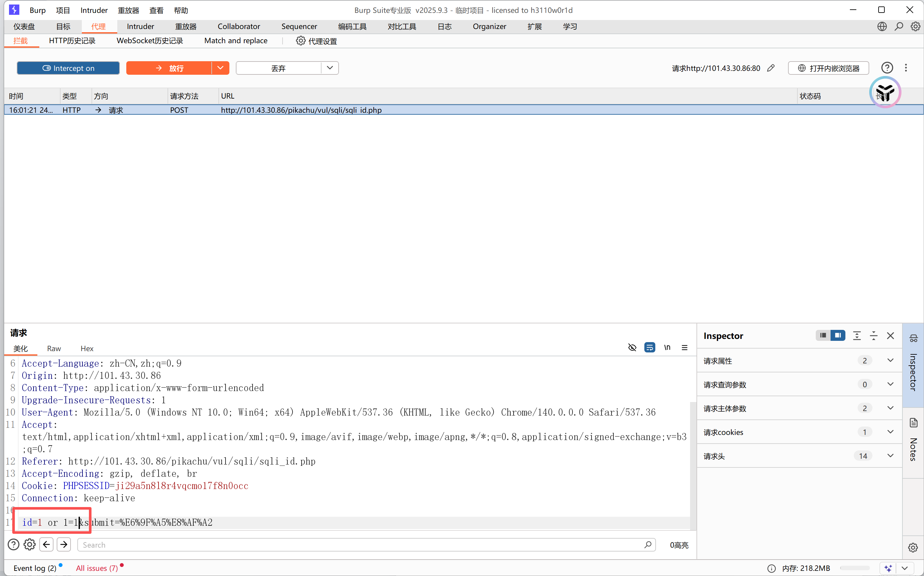Expand all Inspector sections
The width and height of the screenshot is (924, 576).
click(x=857, y=336)
